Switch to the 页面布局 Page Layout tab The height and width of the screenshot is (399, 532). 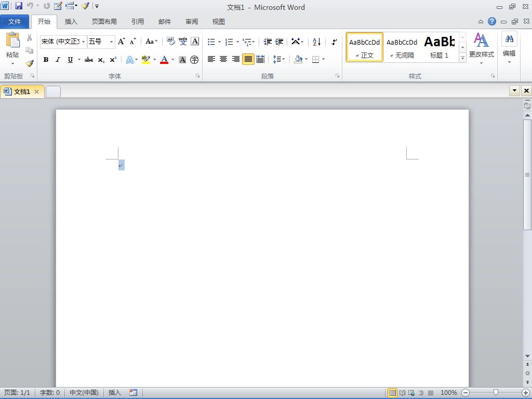point(104,22)
